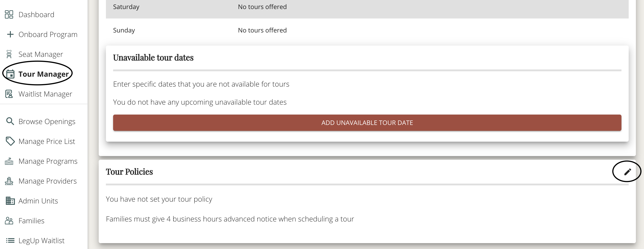Click the Manage Programs building icon
This screenshot has height=249, width=644.
tap(9, 161)
